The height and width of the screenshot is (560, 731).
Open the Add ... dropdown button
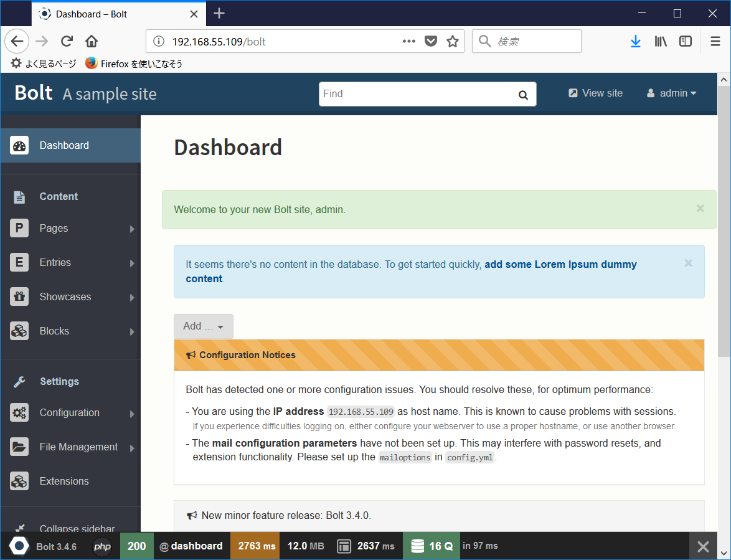tap(203, 326)
